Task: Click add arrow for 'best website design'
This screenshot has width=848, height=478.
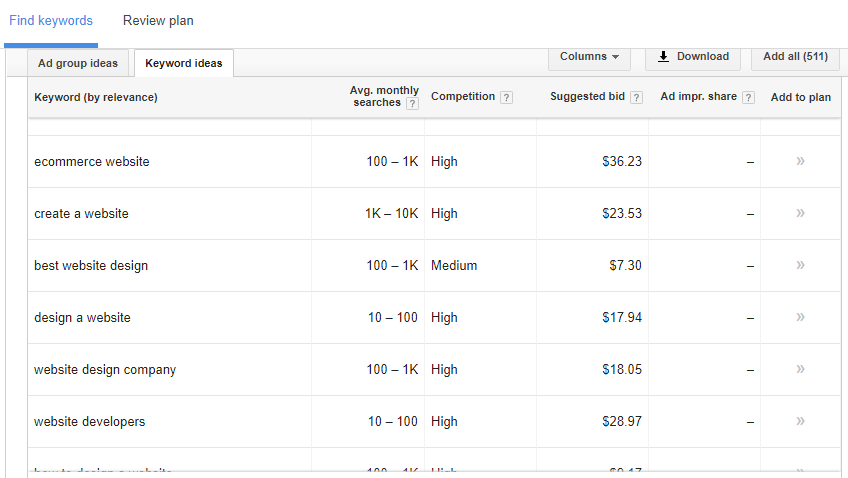Action: pyautogui.click(x=800, y=265)
